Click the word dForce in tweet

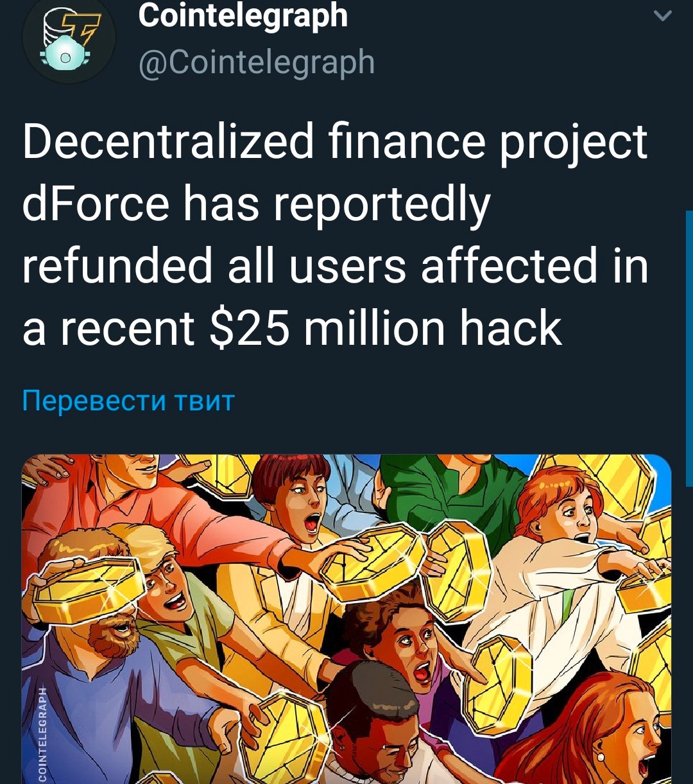click(96, 204)
